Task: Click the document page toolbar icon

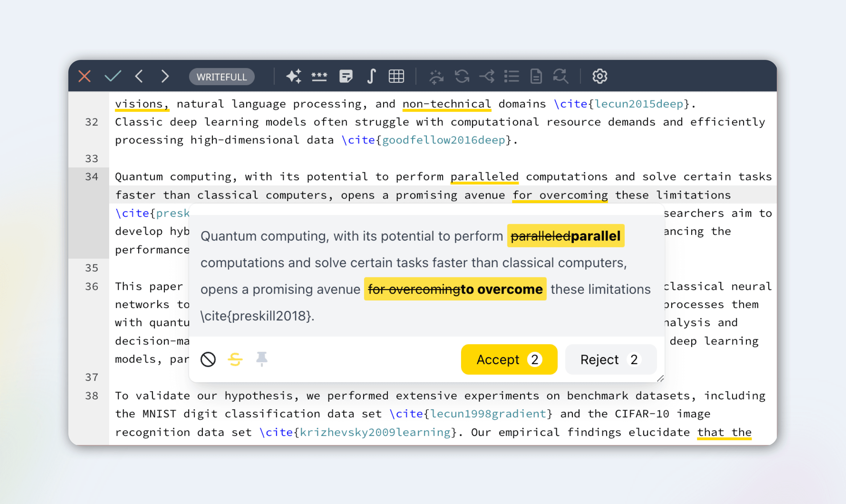Action: pyautogui.click(x=536, y=76)
